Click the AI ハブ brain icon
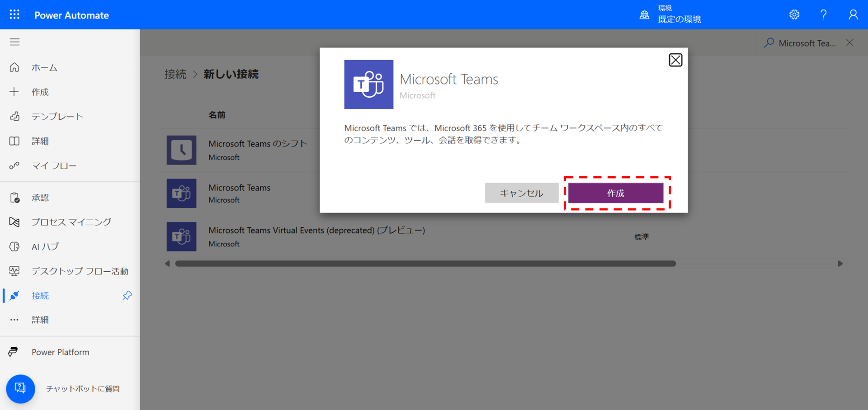The width and height of the screenshot is (868, 410). [14, 246]
